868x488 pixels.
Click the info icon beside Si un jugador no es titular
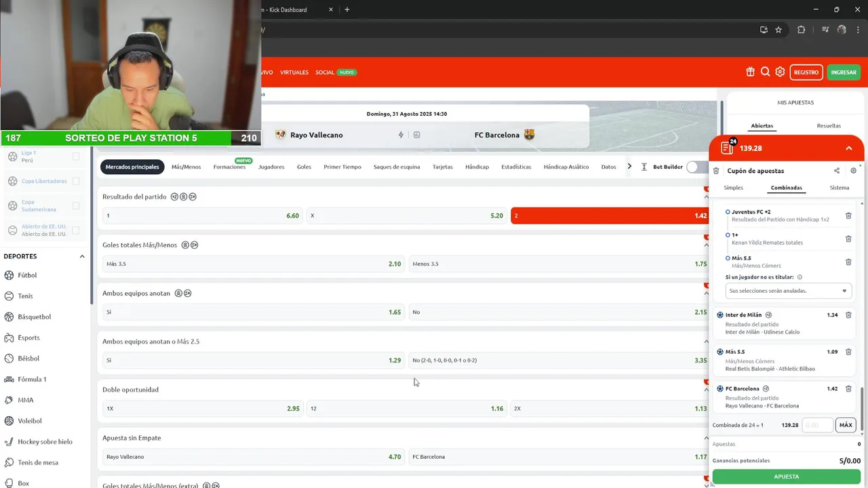pos(800,277)
